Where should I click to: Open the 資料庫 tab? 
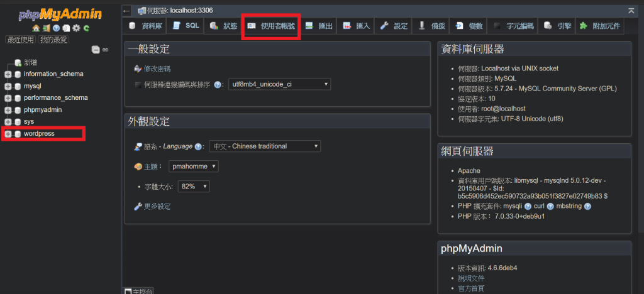point(145,26)
